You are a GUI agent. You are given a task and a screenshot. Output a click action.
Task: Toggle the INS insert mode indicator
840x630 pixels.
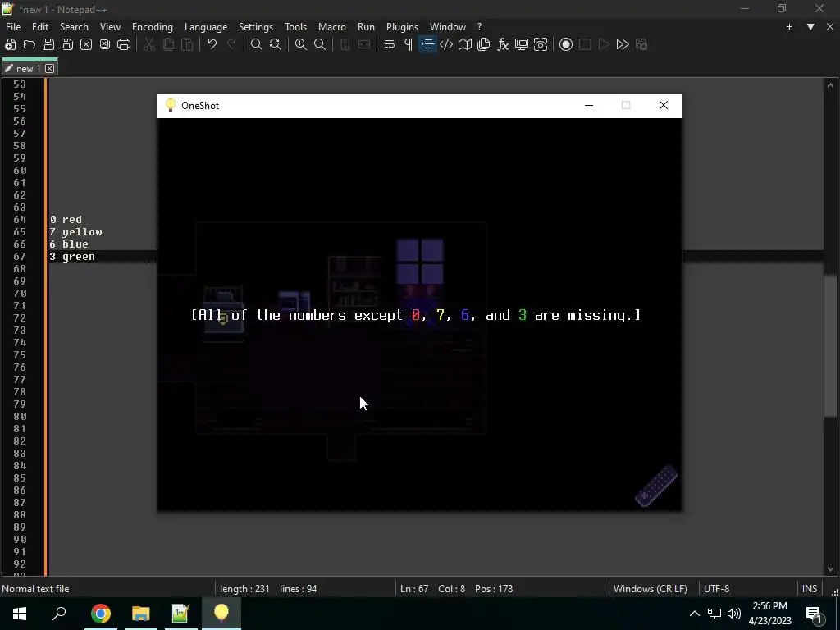(810, 589)
